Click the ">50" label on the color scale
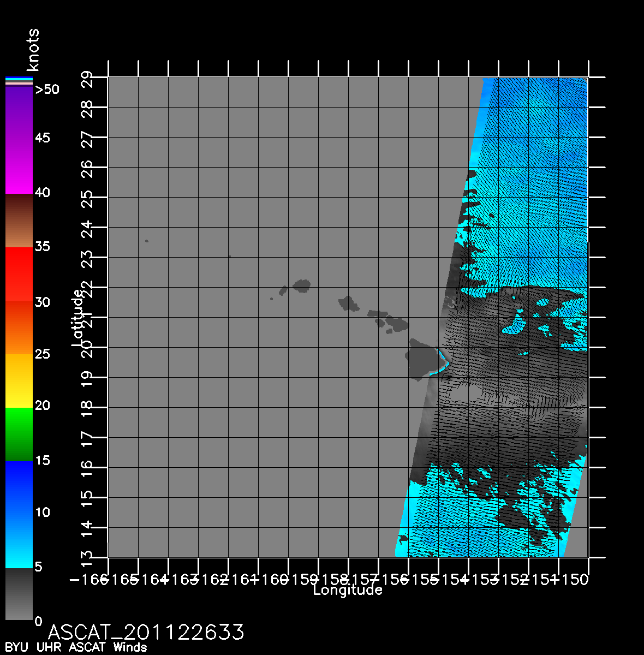 coord(47,90)
